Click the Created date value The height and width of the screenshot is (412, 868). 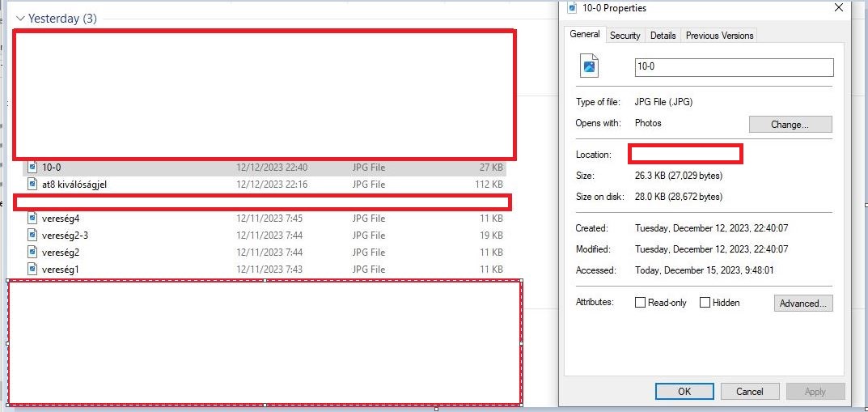point(711,228)
